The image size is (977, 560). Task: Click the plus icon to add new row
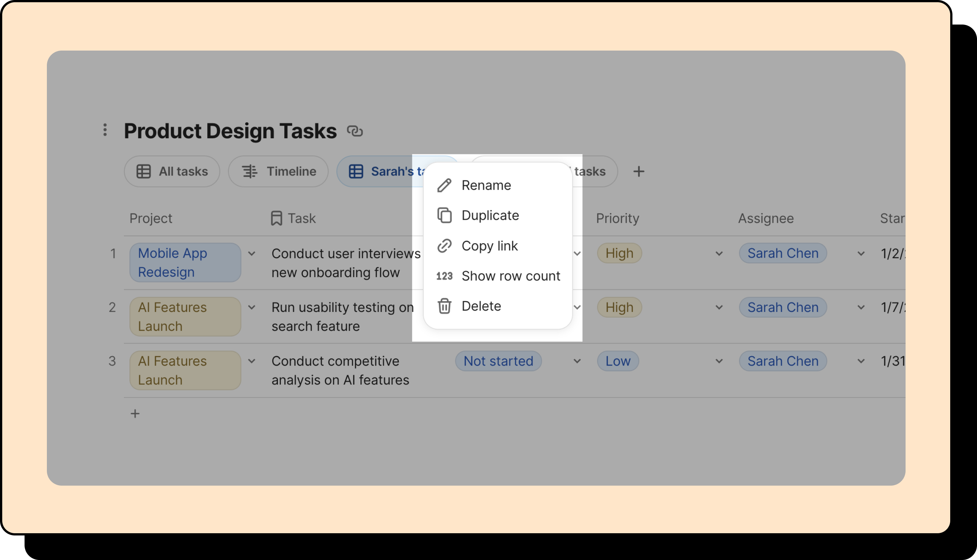tap(135, 414)
